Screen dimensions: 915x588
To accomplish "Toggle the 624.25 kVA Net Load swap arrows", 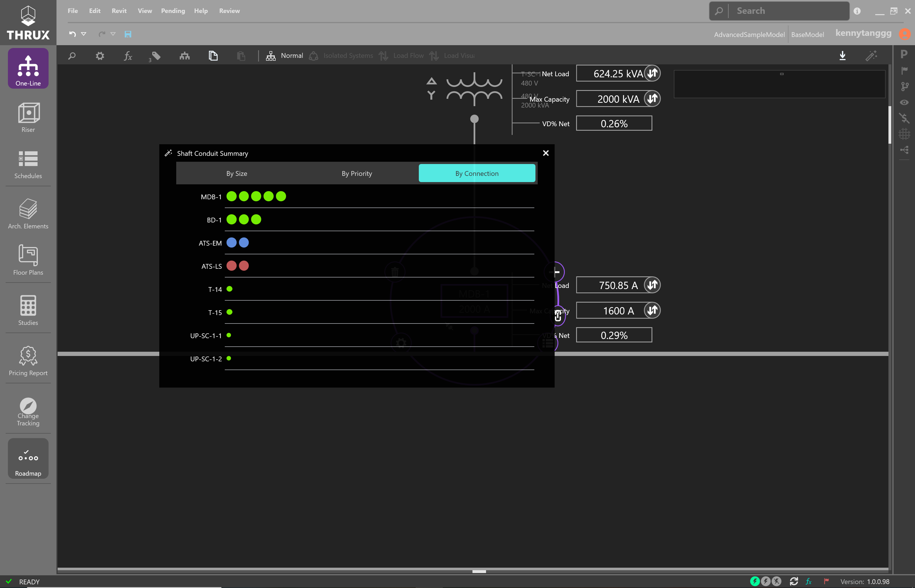I will coord(652,73).
